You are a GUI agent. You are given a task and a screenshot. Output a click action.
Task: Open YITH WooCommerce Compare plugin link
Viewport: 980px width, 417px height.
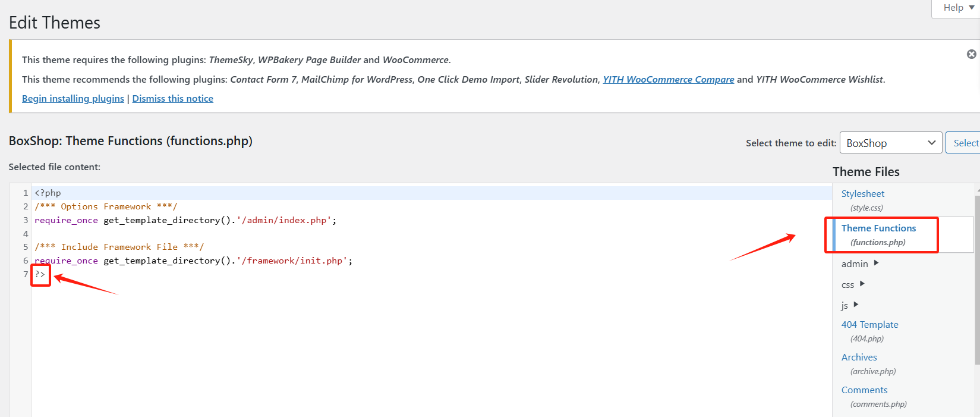point(669,80)
